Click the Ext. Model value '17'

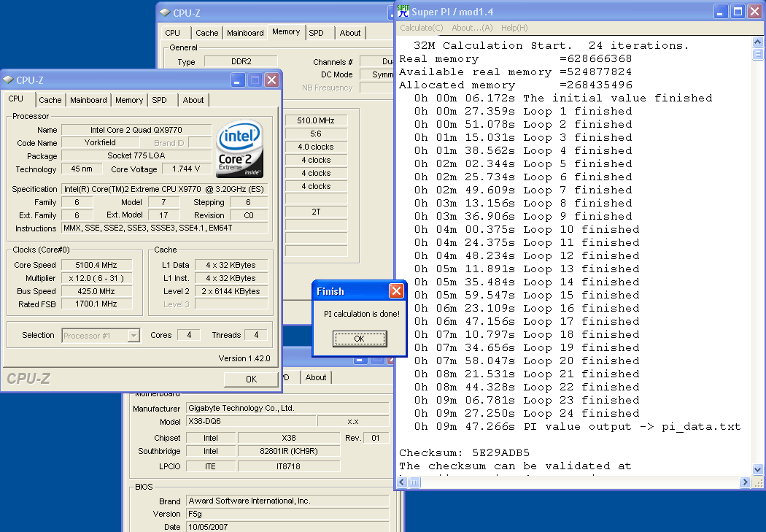point(163,215)
